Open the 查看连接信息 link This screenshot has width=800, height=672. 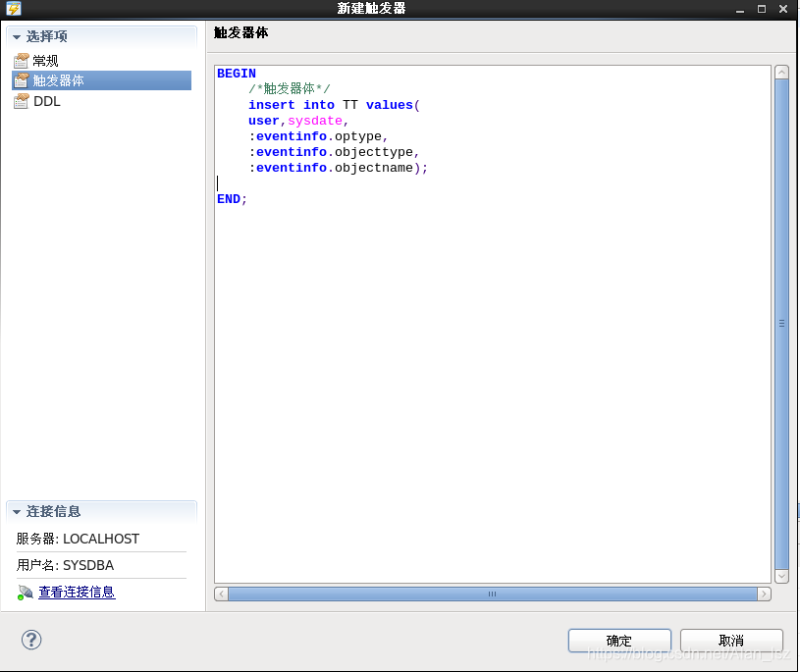[x=77, y=592]
